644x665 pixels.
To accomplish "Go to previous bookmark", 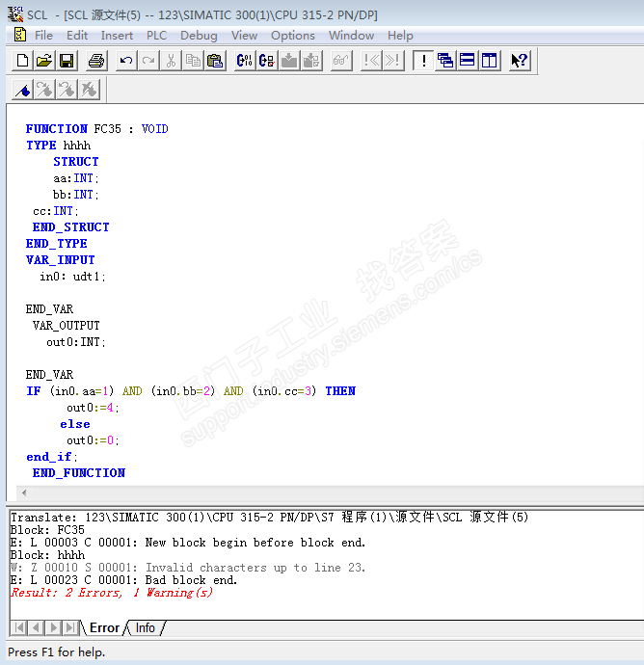I will point(67,90).
